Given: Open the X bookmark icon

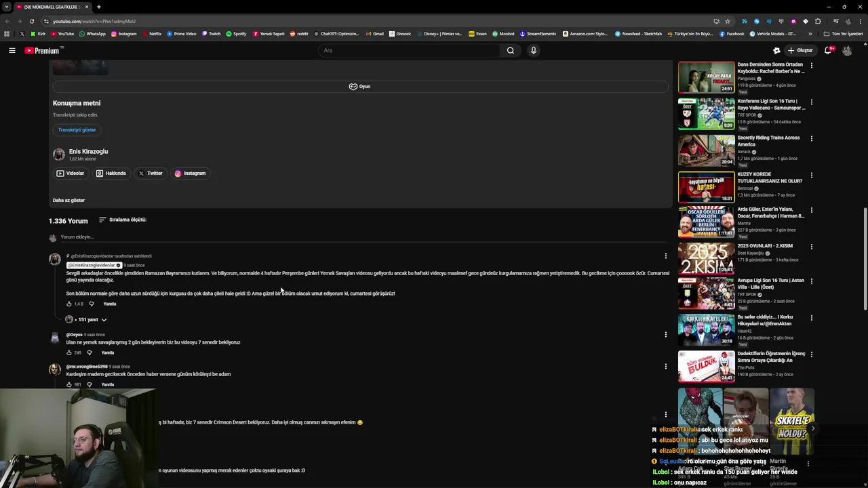Looking at the screenshot, I should (x=22, y=34).
